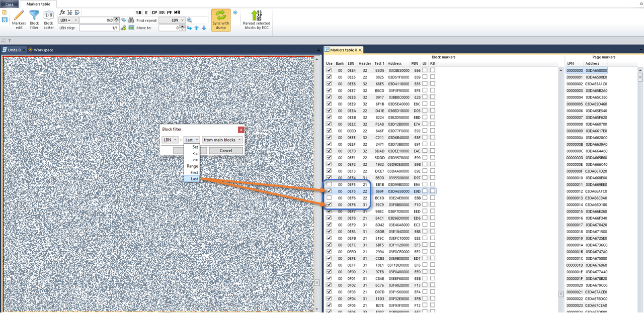Select page marker address 03DA658000
Image resolution: width=644 pixels, height=314 pixels.
[596, 70]
